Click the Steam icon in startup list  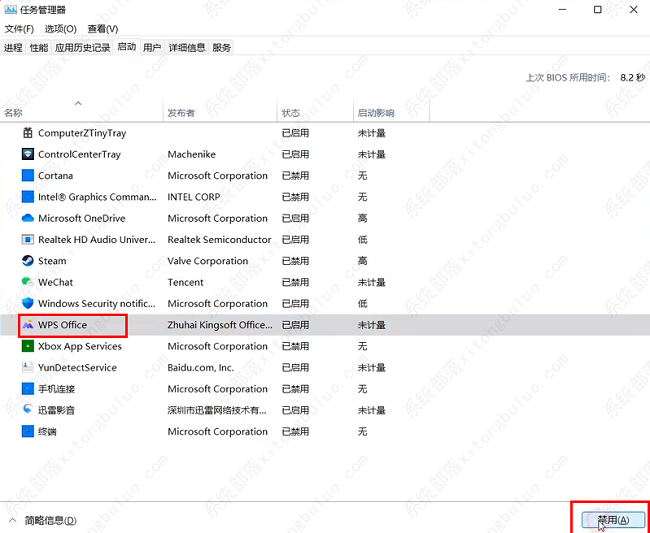[28, 261]
